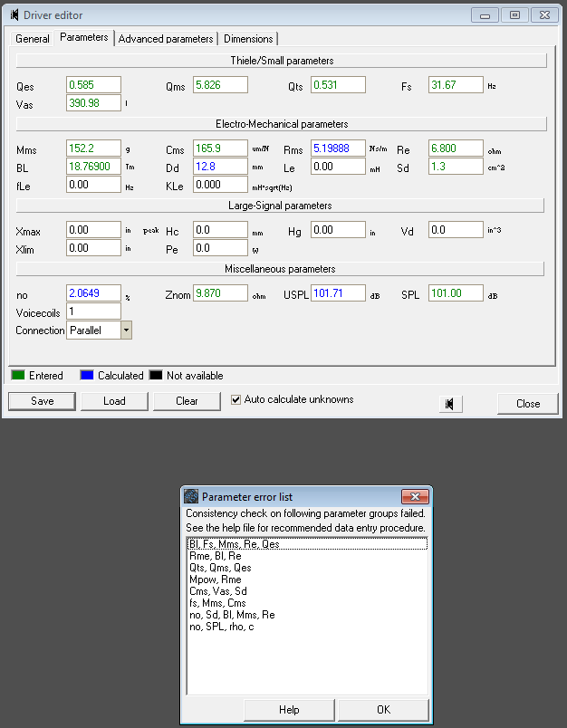Select the Cms field showing 165.9
This screenshot has width=567, height=728.
[220, 148]
